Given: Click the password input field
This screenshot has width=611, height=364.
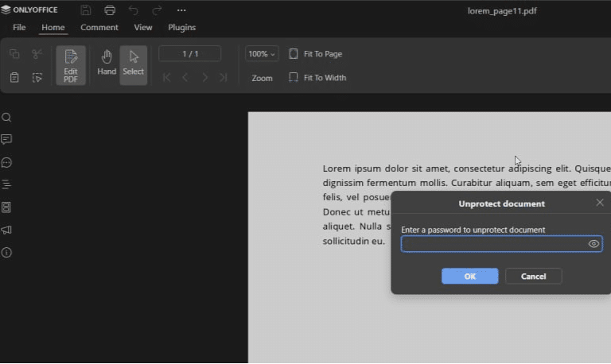Looking at the screenshot, I should pos(493,244).
